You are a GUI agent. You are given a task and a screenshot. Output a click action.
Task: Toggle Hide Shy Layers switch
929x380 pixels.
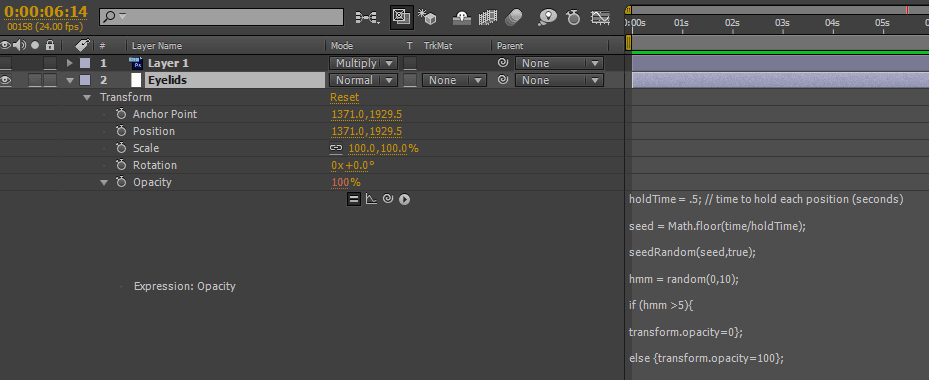[462, 18]
